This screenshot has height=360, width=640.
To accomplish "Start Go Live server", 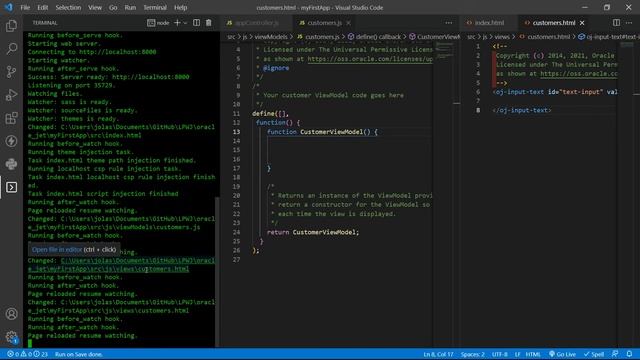I will click(x=562, y=354).
